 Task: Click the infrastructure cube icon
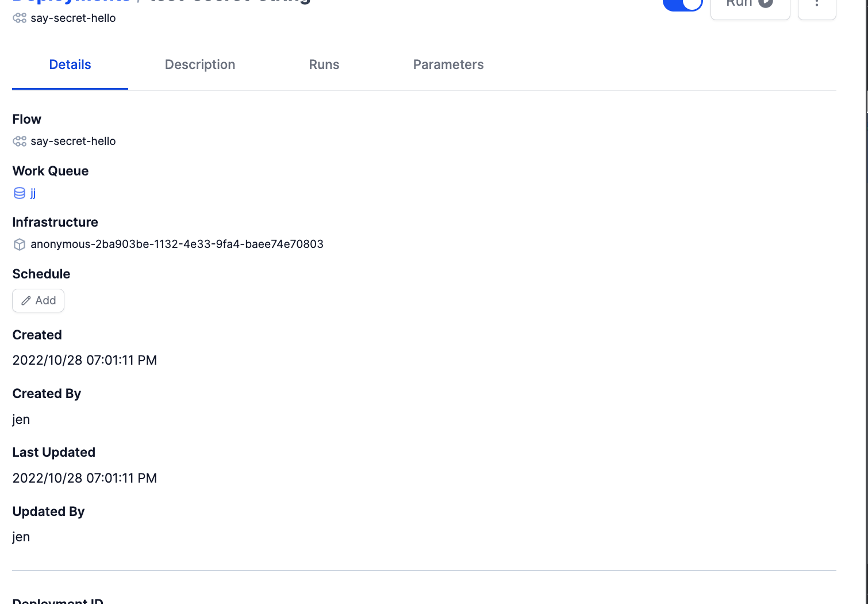20,244
